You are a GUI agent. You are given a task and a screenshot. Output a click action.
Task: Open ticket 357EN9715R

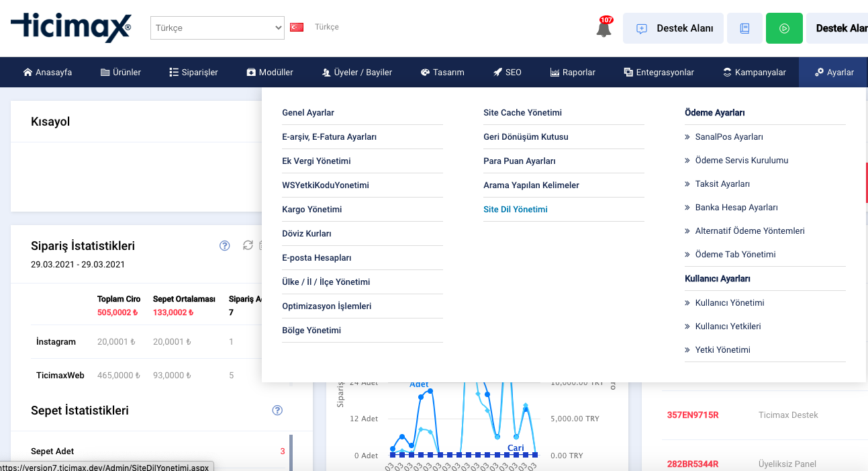tap(693, 415)
